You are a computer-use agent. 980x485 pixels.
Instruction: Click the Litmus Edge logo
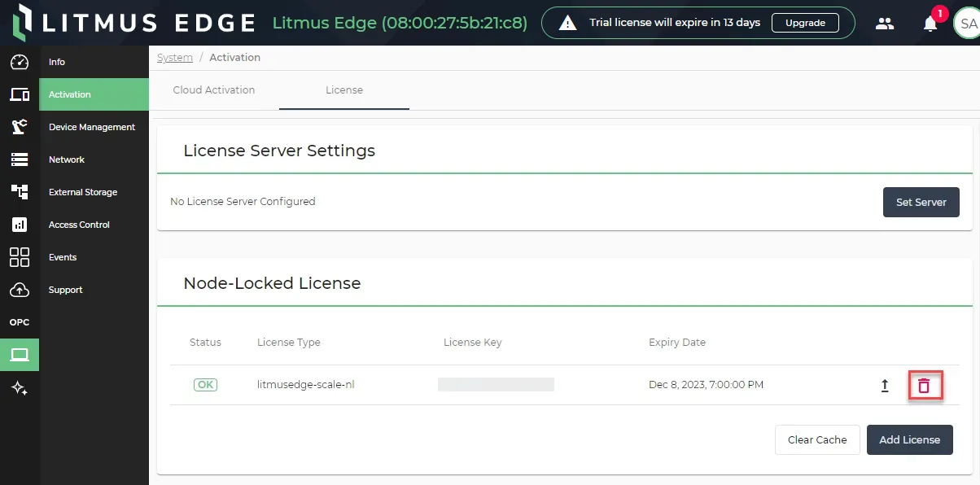point(135,23)
